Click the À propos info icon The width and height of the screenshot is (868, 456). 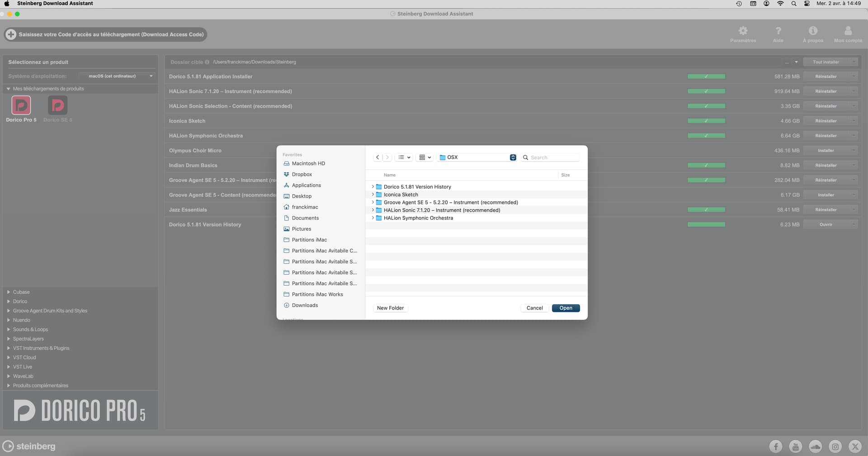[x=813, y=30]
